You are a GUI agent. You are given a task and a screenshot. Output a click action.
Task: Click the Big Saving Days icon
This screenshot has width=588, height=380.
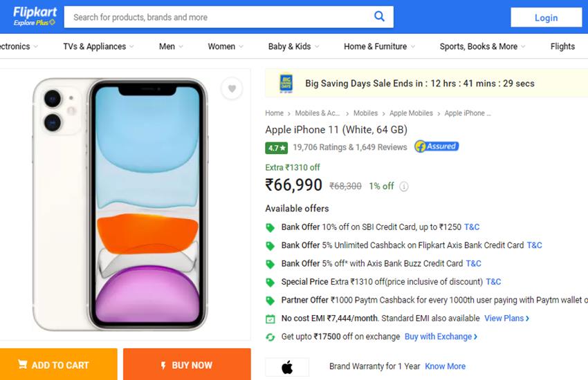pos(286,84)
